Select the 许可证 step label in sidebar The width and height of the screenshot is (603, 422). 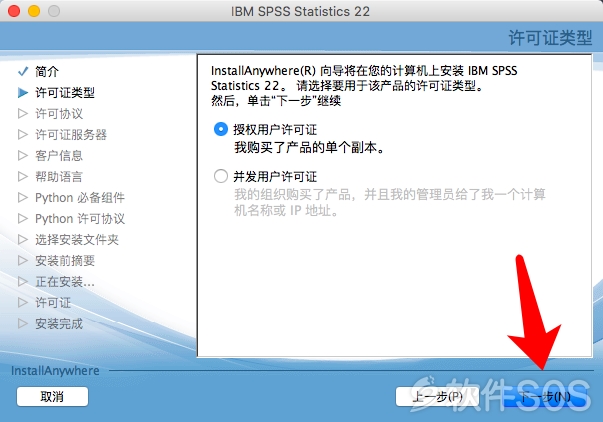click(x=53, y=302)
